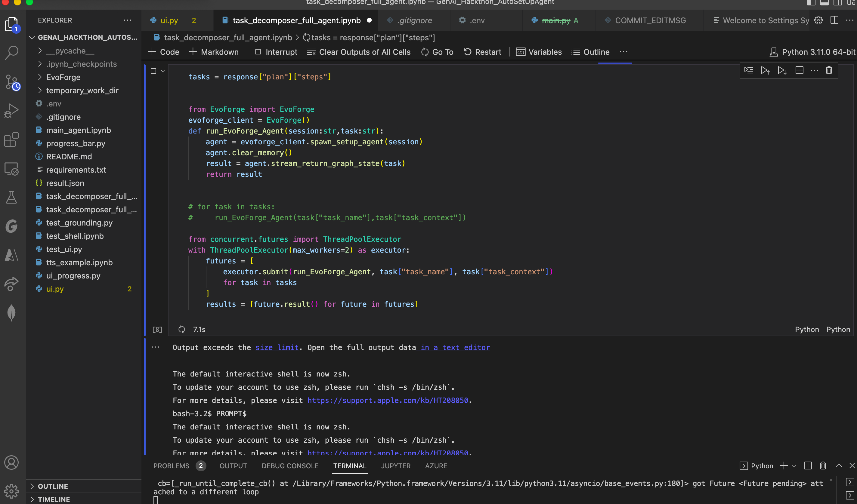Switch to the DEBUG CONSOLE panel tab
Screen dimensions: 857x504
290,466
